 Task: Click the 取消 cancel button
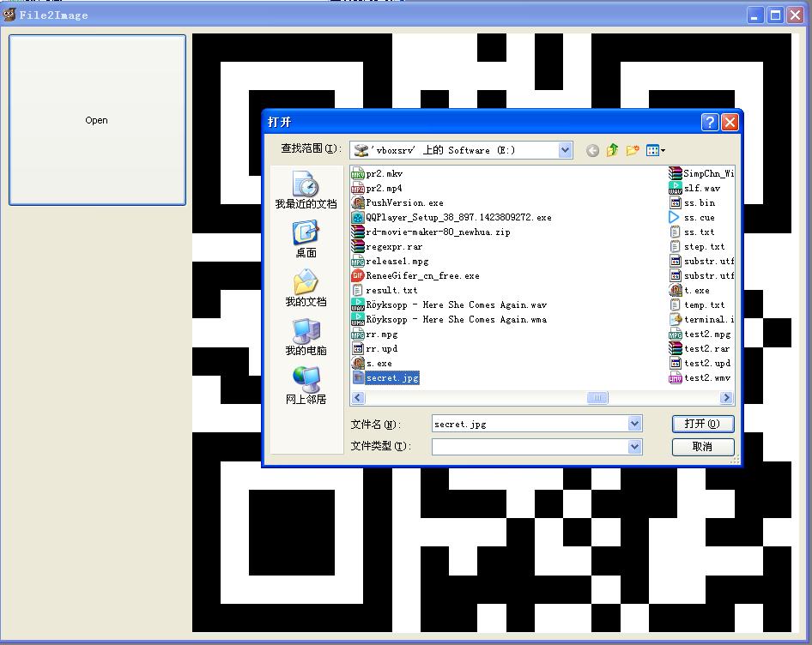(703, 447)
